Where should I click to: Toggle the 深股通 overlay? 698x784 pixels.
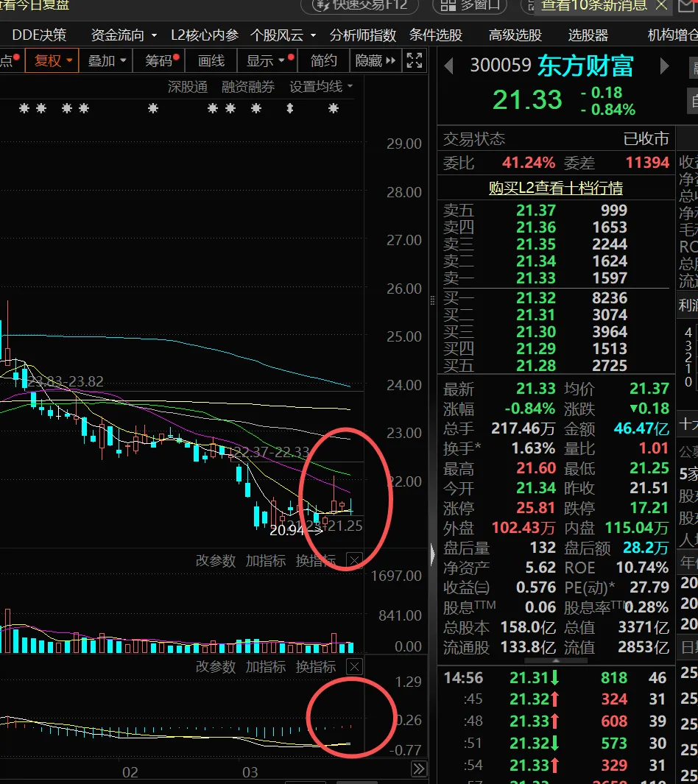[188, 87]
